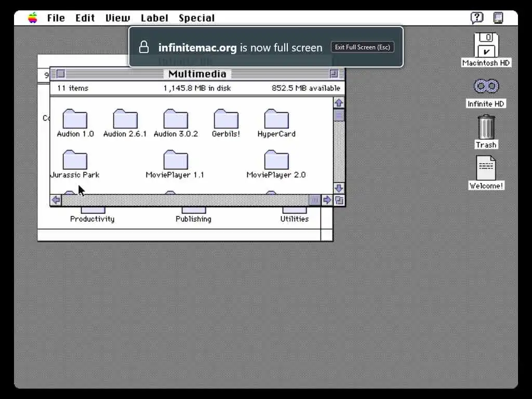Click the Multimedia window scroll down arrow

(x=339, y=188)
